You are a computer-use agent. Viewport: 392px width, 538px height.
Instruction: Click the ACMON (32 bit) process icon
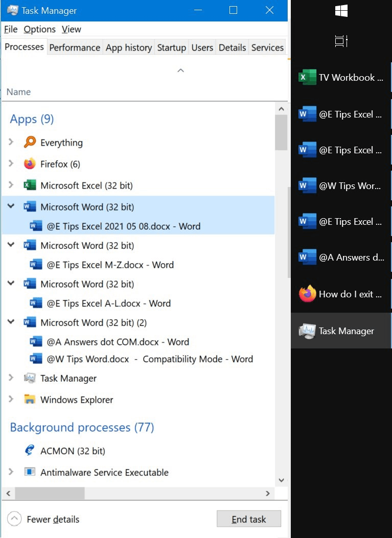(x=30, y=451)
